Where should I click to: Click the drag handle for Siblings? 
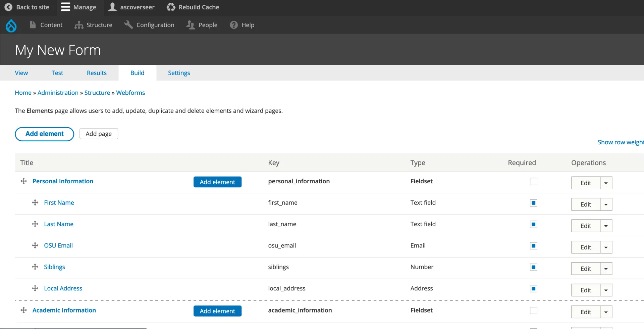click(35, 267)
